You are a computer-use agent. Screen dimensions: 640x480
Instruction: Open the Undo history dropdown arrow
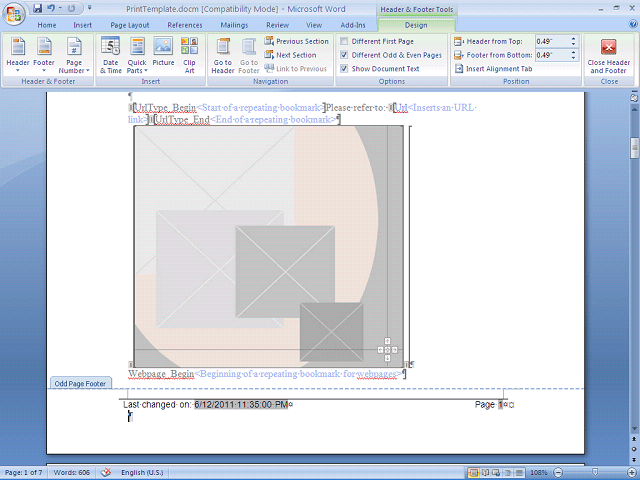(x=60, y=8)
